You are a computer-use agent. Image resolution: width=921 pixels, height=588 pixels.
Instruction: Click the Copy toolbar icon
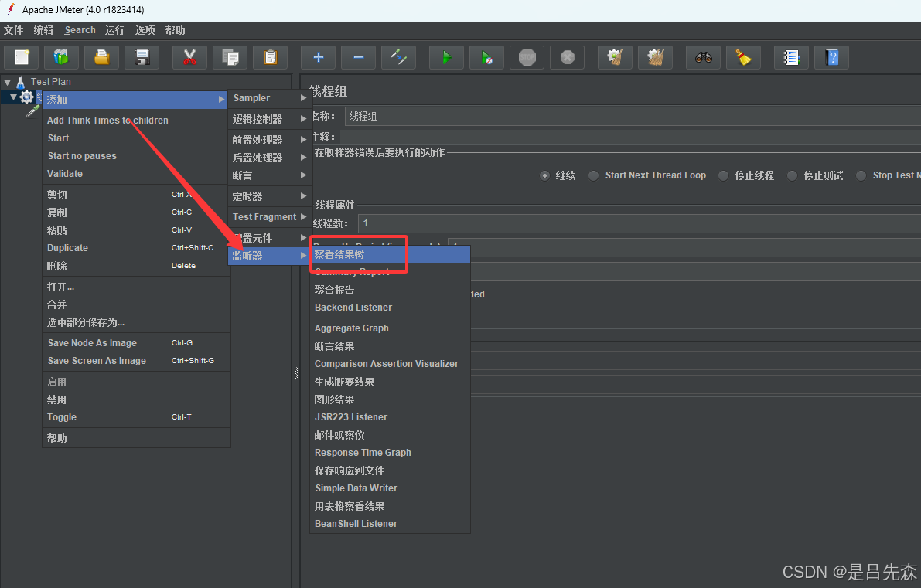point(230,57)
